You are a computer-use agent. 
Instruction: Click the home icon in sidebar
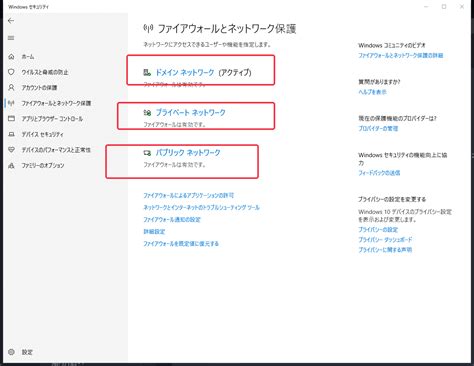click(x=11, y=57)
